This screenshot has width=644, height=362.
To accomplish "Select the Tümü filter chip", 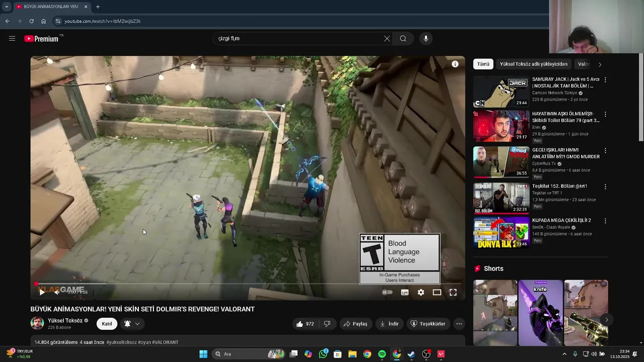I will 483,64.
